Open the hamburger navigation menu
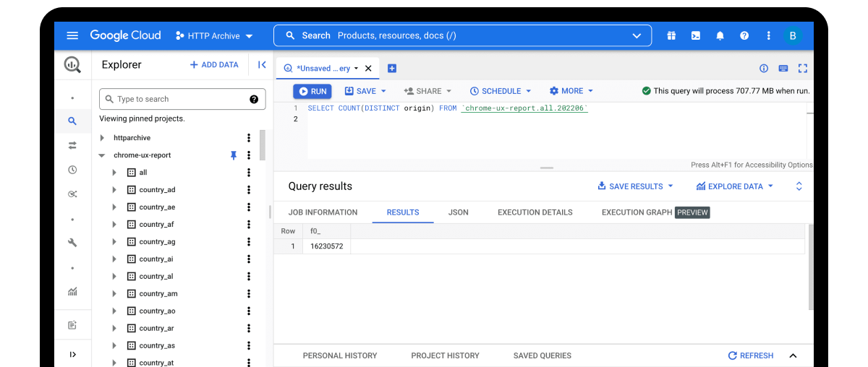 click(x=72, y=35)
